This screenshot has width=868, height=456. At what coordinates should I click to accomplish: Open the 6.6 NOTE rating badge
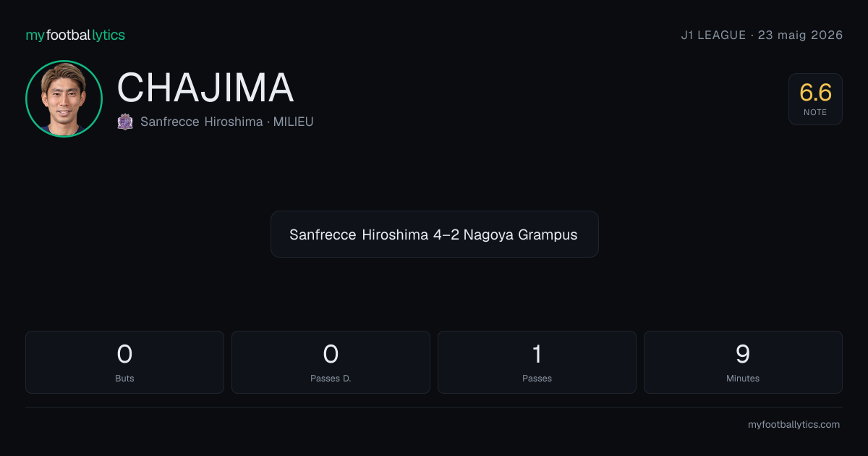point(815,99)
